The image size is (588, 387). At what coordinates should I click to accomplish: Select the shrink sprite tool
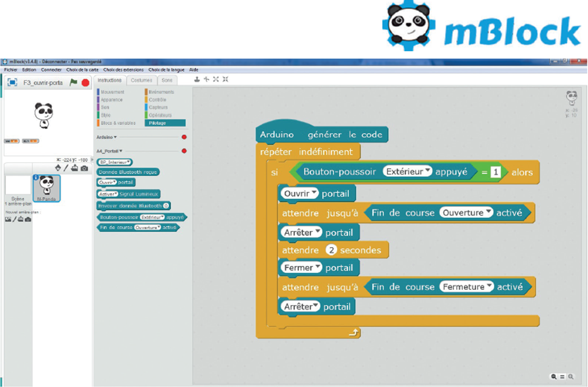coord(225,80)
